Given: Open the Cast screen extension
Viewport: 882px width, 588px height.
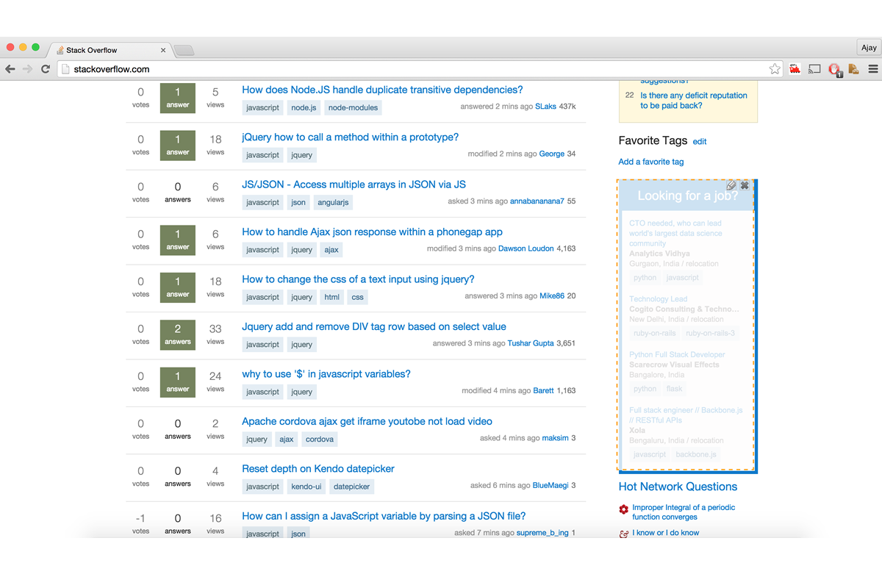Looking at the screenshot, I should click(x=814, y=69).
